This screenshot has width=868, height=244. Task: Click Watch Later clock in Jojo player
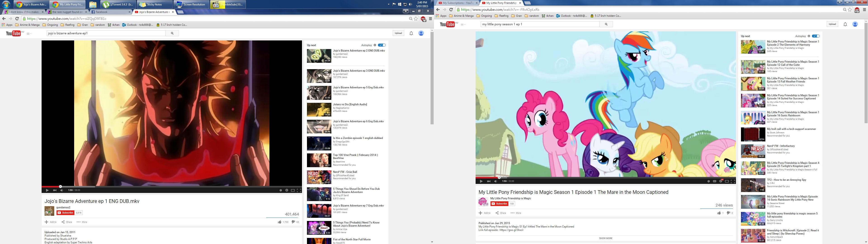coord(281,190)
